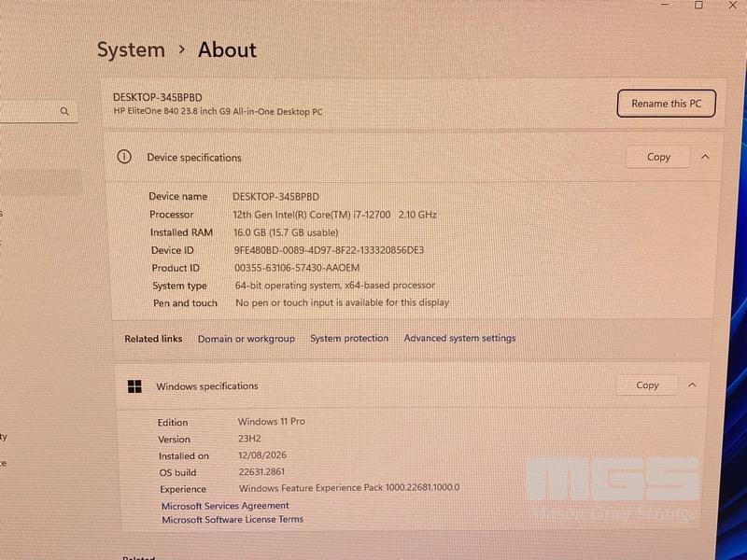Click the Processor row label

[172, 215]
